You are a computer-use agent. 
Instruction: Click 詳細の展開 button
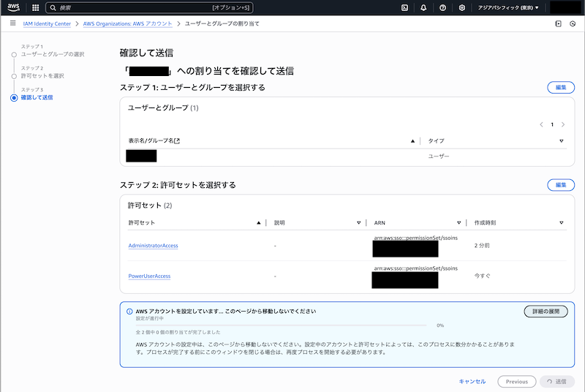(x=546, y=312)
